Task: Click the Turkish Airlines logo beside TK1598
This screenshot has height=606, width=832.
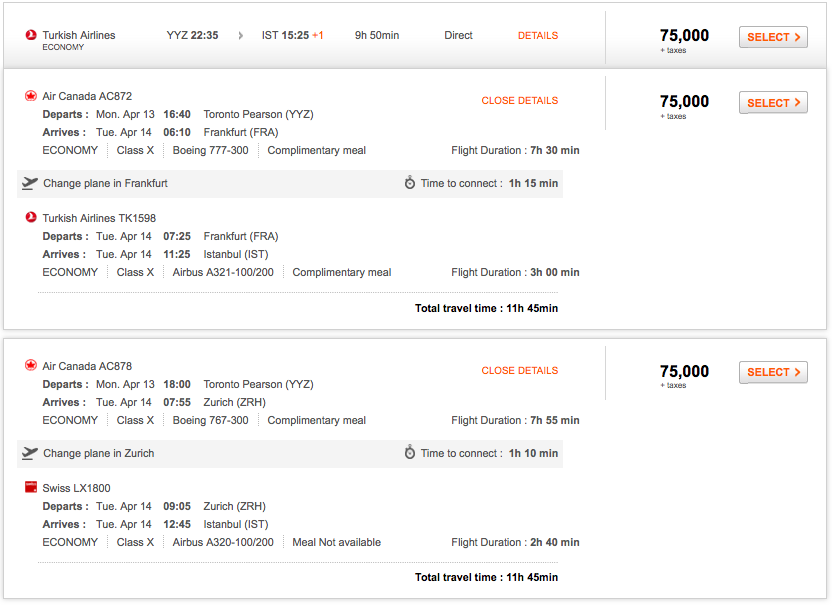Action: (x=31, y=218)
